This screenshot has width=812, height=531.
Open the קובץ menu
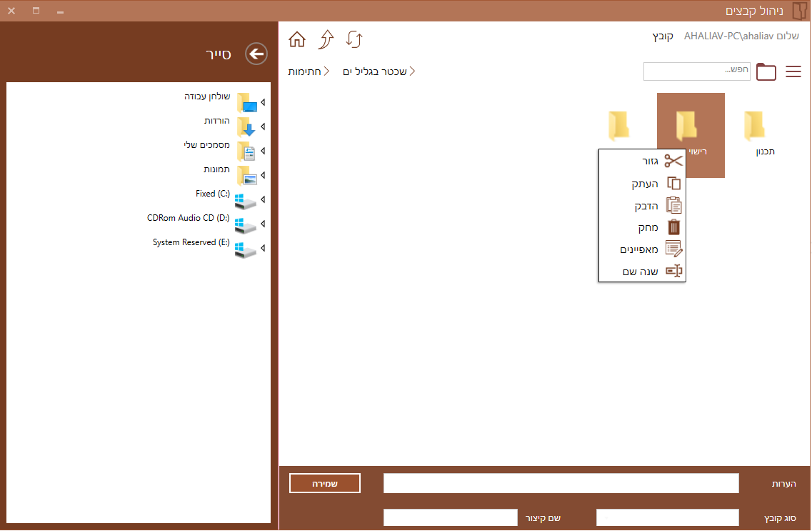pos(662,36)
